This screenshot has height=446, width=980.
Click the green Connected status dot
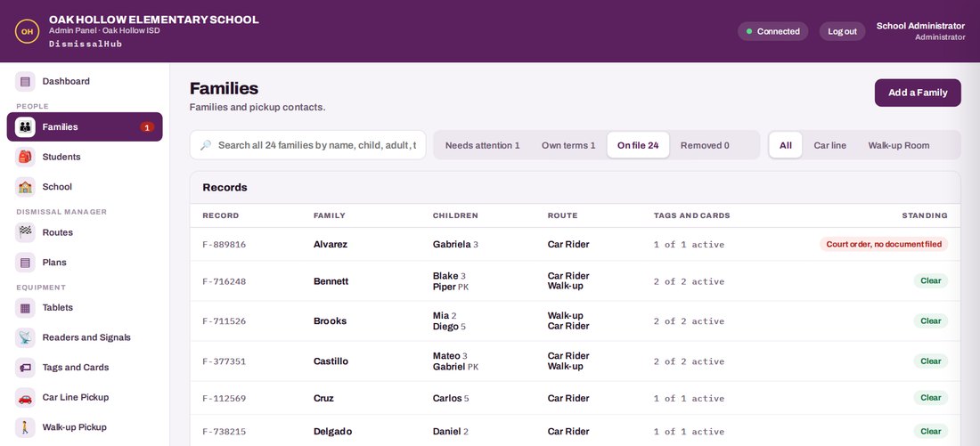point(748,31)
